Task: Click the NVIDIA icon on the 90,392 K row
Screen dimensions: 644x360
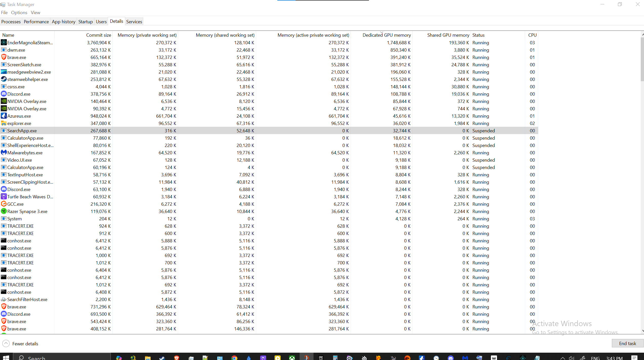Action: (x=4, y=109)
